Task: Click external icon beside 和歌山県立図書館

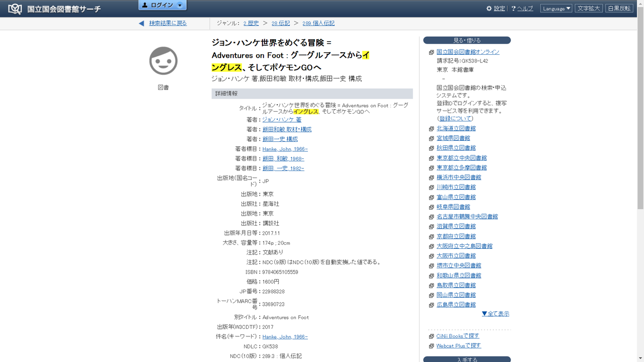Action: pyautogui.click(x=431, y=276)
